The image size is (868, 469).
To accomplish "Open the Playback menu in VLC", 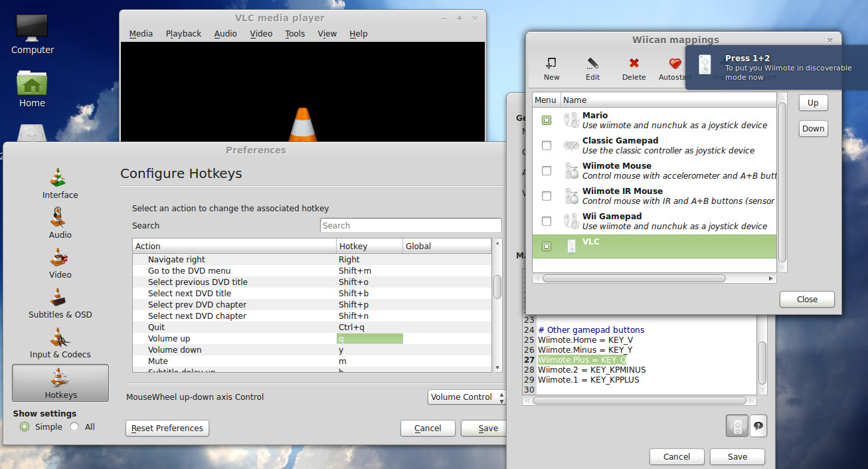I will 183,33.
